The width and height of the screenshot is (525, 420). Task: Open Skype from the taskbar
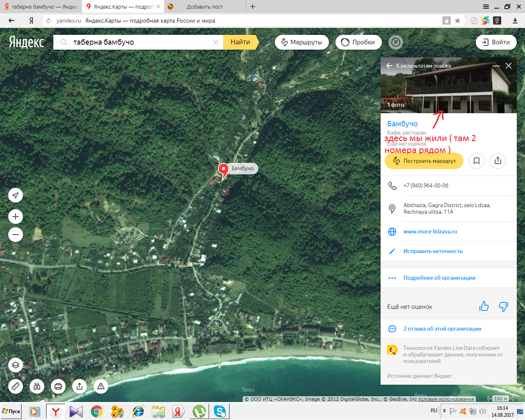(x=220, y=411)
